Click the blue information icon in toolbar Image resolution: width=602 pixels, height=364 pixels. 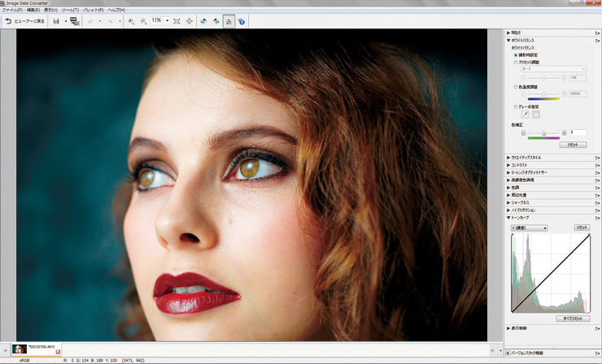[x=242, y=20]
